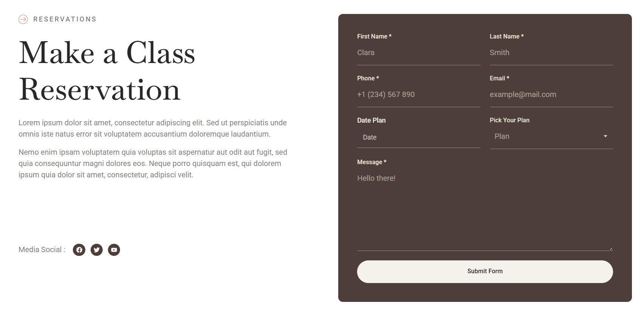
Task: Click into the Email input field
Action: [551, 95]
